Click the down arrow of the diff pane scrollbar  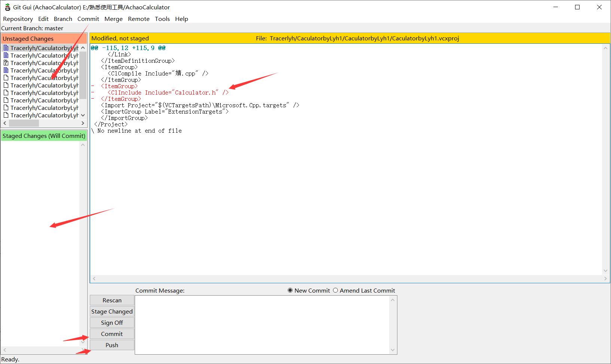[605, 271]
